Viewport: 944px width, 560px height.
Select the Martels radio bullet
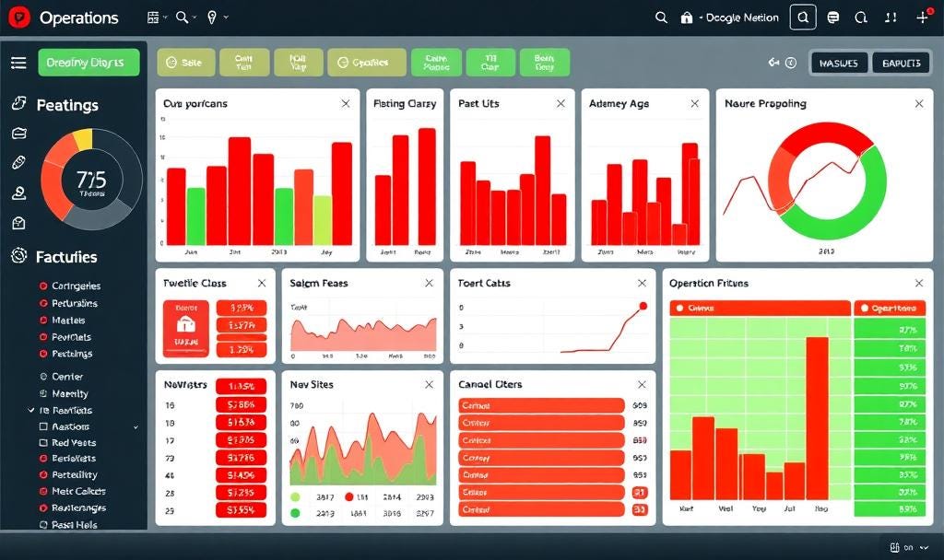[x=43, y=320]
